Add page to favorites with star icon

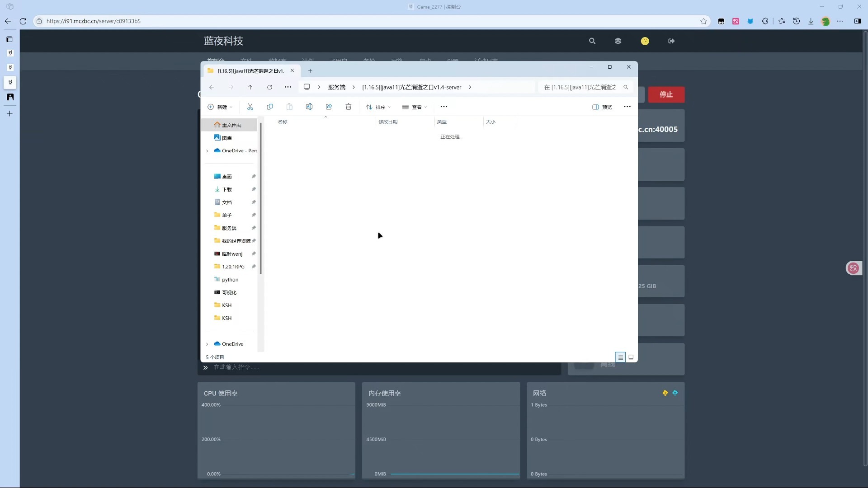(703, 21)
